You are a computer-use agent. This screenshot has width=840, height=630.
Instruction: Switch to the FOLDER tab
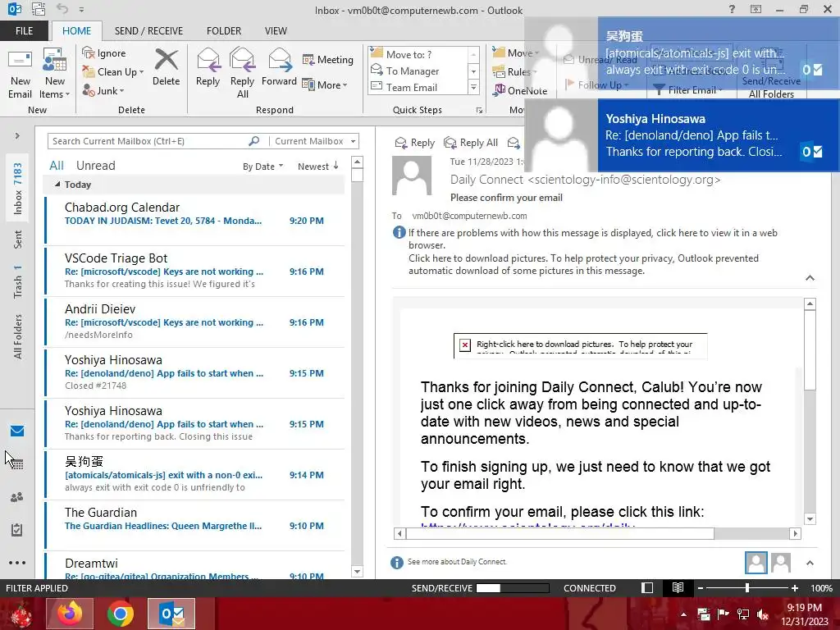[x=224, y=30]
